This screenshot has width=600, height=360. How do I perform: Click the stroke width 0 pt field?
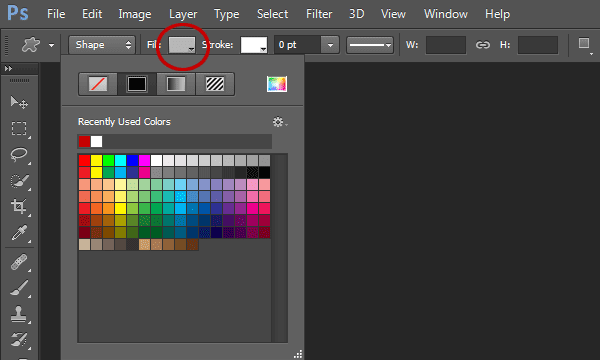coord(297,45)
